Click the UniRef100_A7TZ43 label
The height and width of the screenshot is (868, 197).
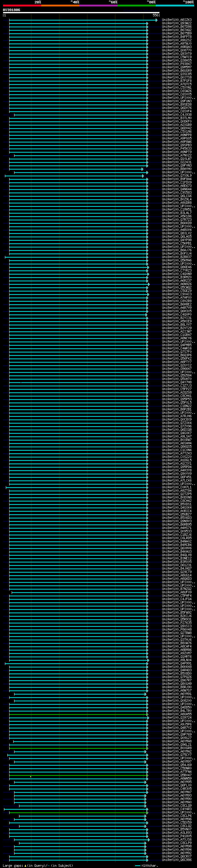pyautogui.click(x=177, y=453)
